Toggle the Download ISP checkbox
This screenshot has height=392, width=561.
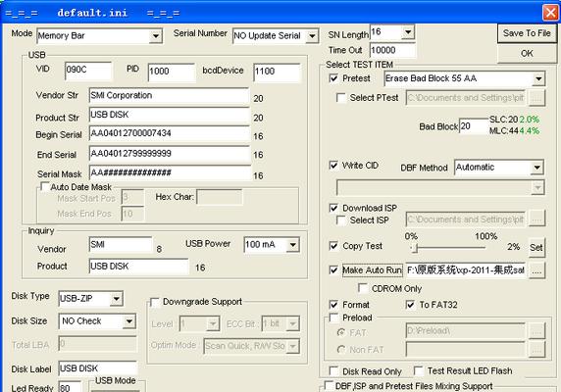[333, 208]
